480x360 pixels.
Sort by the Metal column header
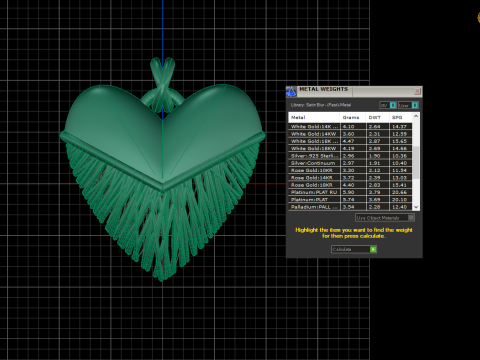coord(314,117)
